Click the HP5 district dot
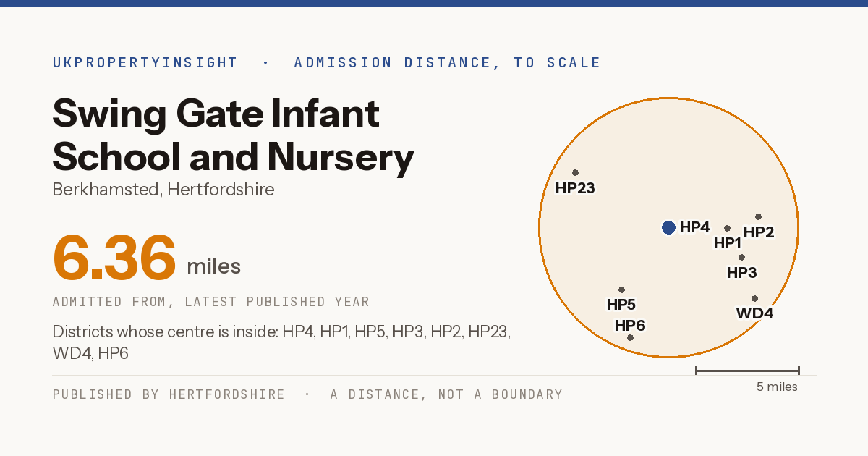868x456 pixels. 621,290
